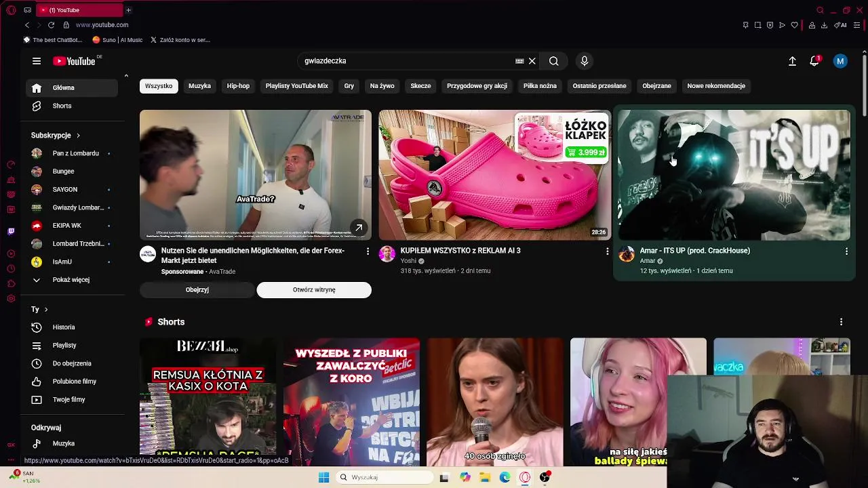Open Opera sidebar history clock

click(x=11, y=269)
